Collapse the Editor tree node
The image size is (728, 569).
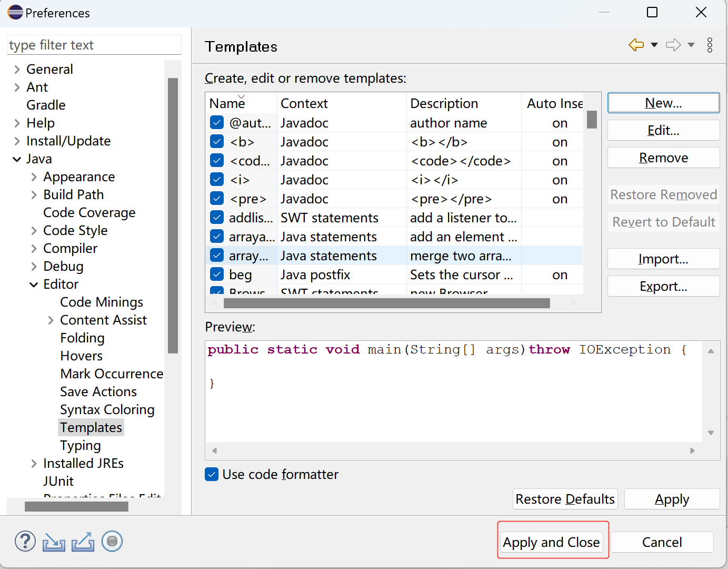pos(34,284)
